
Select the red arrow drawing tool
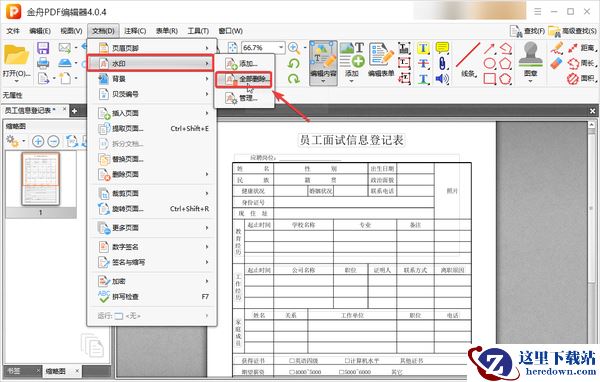(x=489, y=48)
